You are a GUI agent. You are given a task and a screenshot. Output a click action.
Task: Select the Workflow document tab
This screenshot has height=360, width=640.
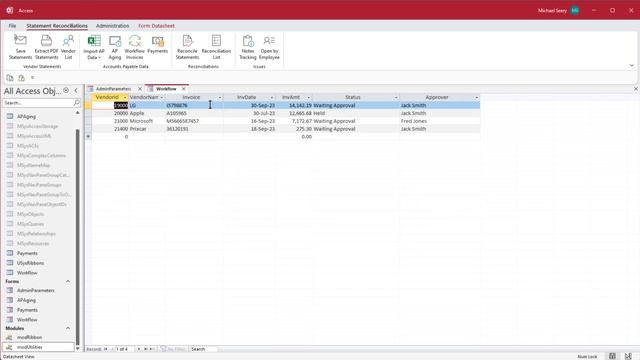pyautogui.click(x=166, y=89)
